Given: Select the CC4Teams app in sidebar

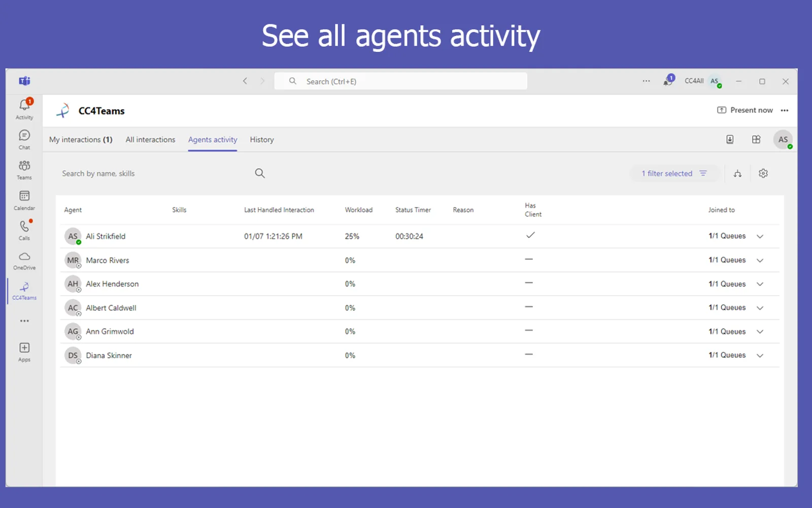Looking at the screenshot, I should pyautogui.click(x=24, y=291).
